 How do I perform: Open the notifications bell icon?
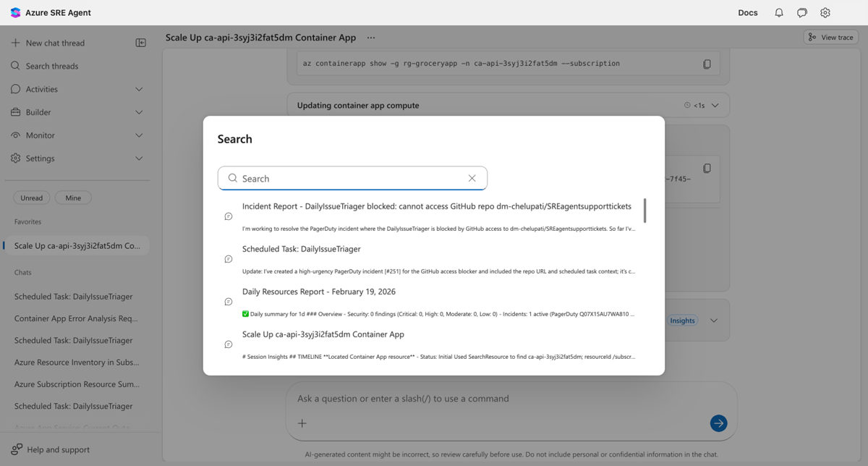(x=779, y=12)
